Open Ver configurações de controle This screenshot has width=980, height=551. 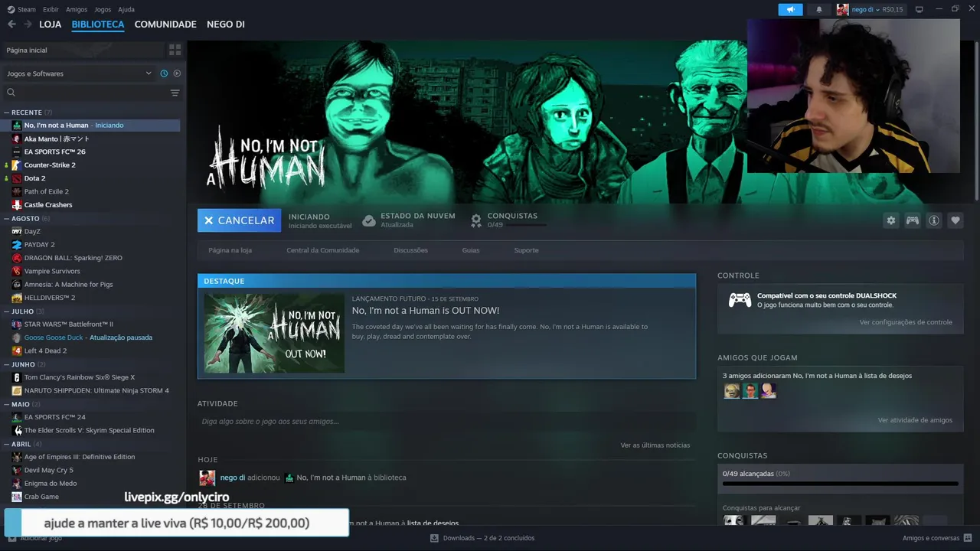tap(906, 322)
